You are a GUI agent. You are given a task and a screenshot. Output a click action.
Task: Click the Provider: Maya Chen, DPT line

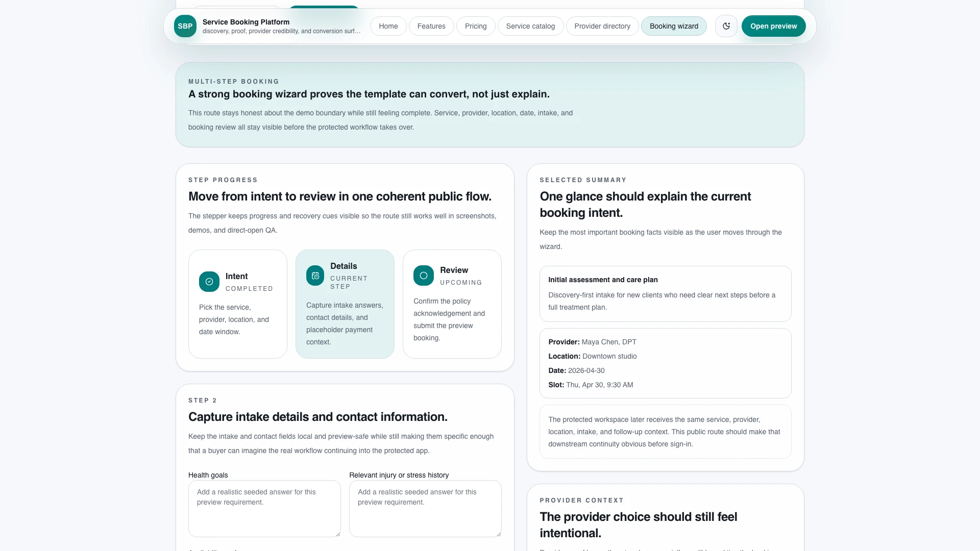click(592, 342)
